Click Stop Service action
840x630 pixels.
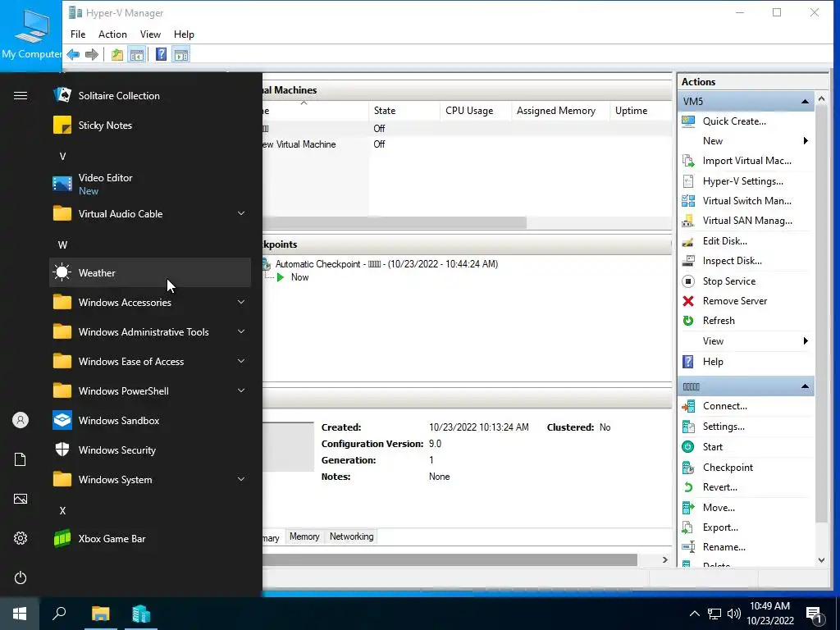(x=728, y=281)
